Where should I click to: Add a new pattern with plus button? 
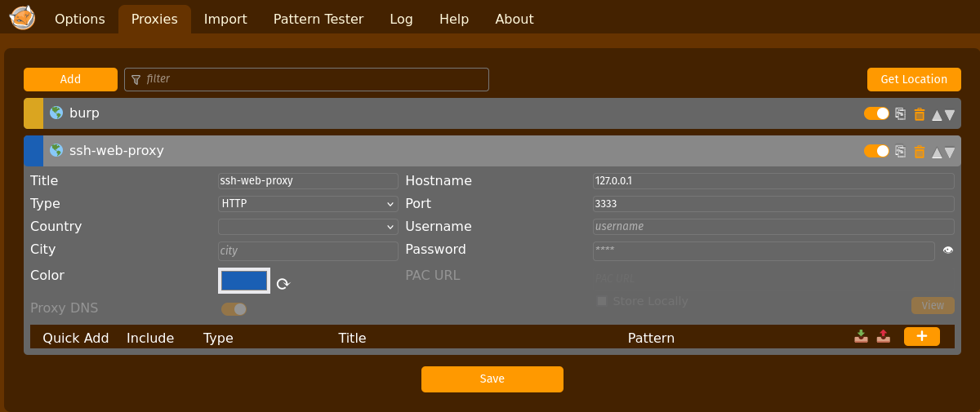click(x=922, y=336)
